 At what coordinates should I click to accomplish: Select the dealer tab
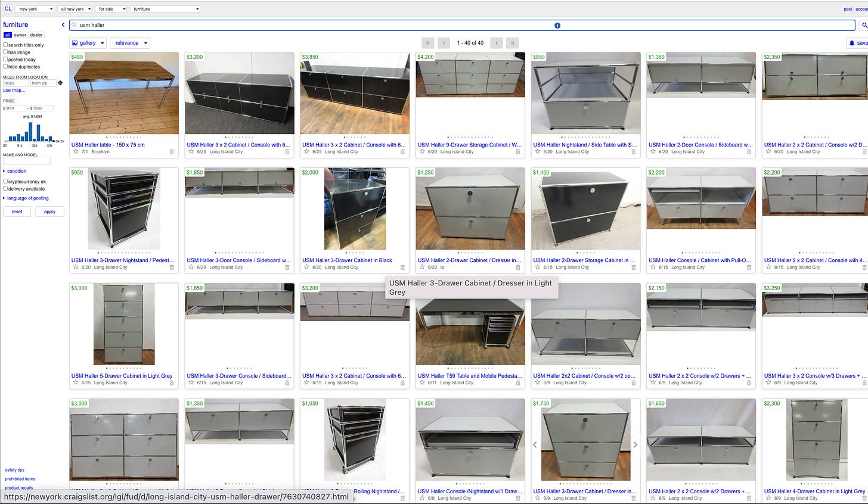coord(36,35)
